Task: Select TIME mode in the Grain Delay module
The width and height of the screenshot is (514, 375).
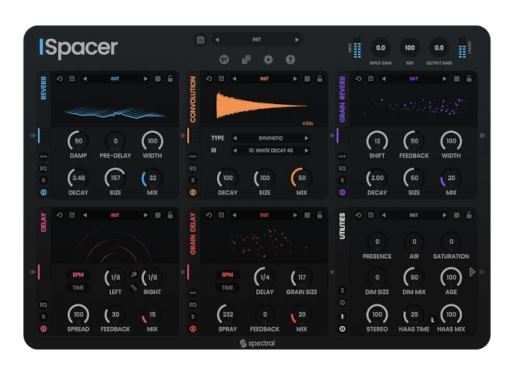Action: (227, 287)
